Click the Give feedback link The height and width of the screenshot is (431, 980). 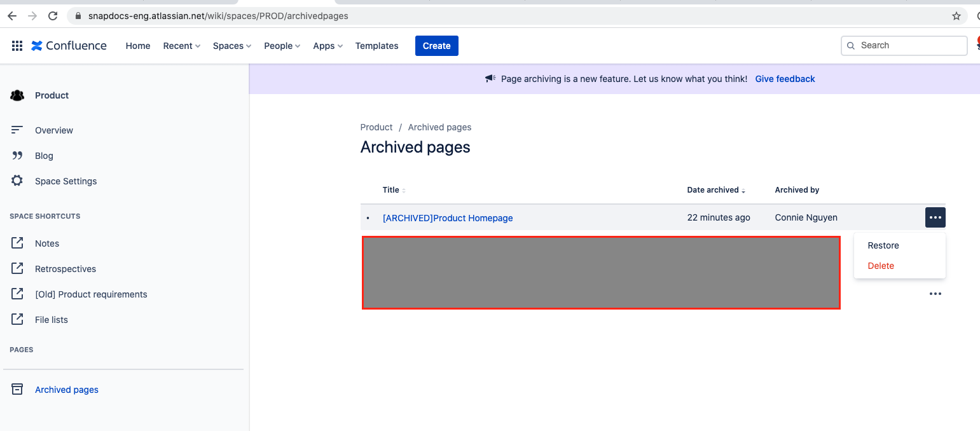point(785,79)
